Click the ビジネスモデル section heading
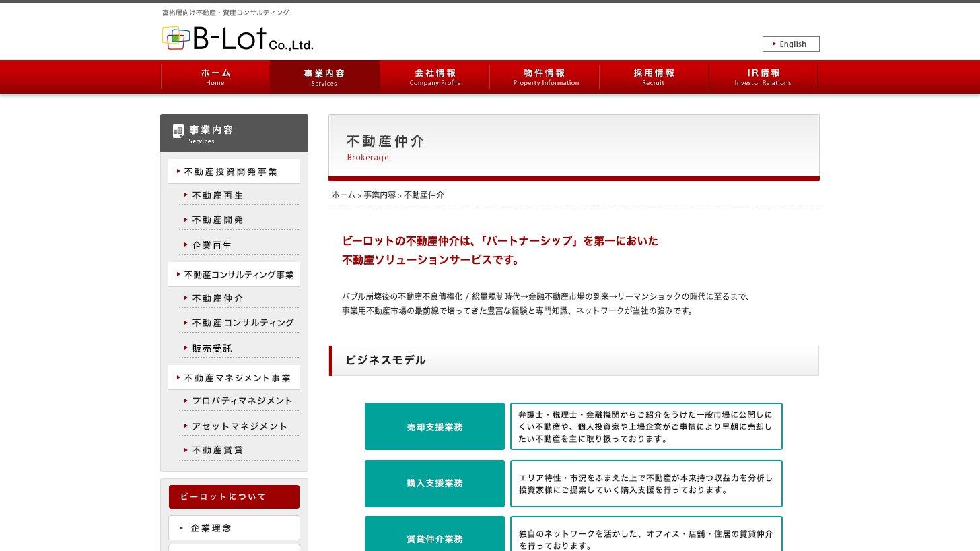This screenshot has width=980, height=551. pyautogui.click(x=574, y=360)
